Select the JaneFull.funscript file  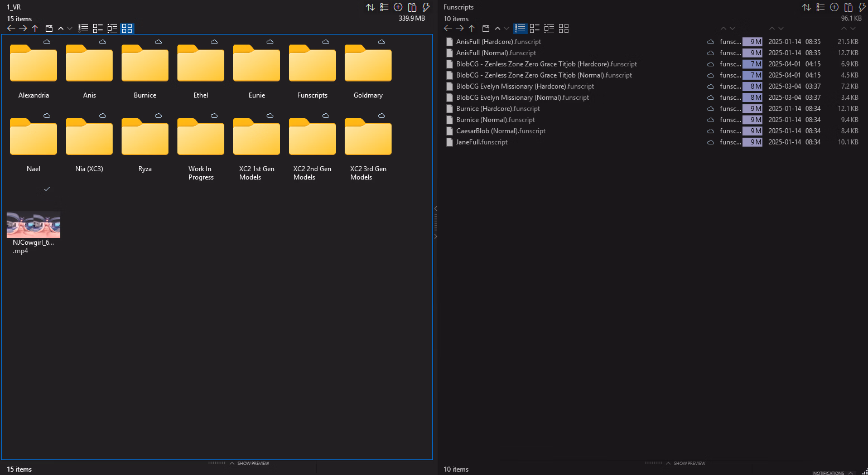(x=482, y=142)
